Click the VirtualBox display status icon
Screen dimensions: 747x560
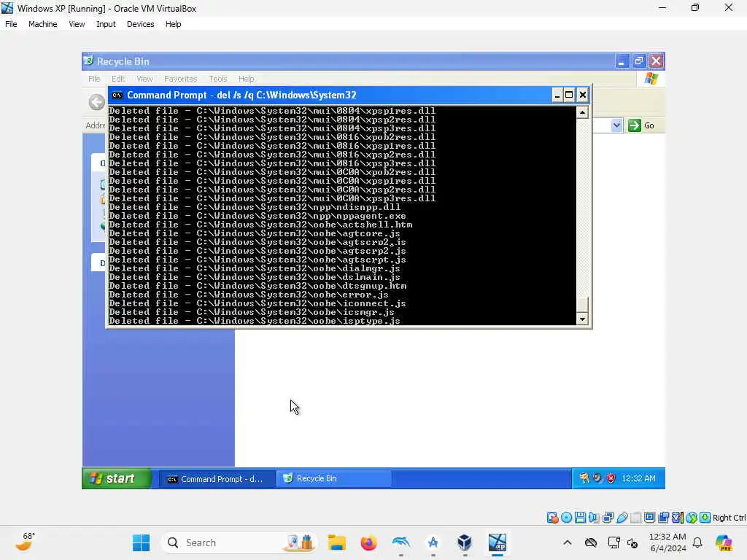[649, 518]
